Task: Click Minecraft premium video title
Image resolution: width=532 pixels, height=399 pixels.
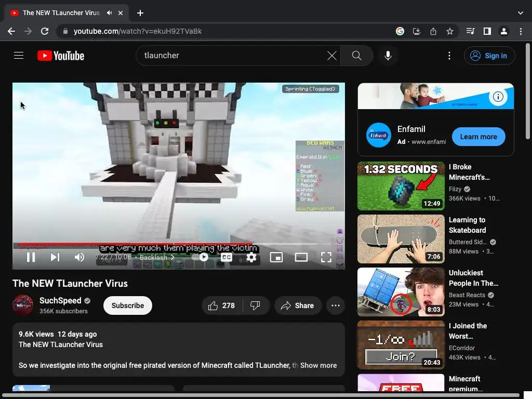Action: pyautogui.click(x=465, y=384)
